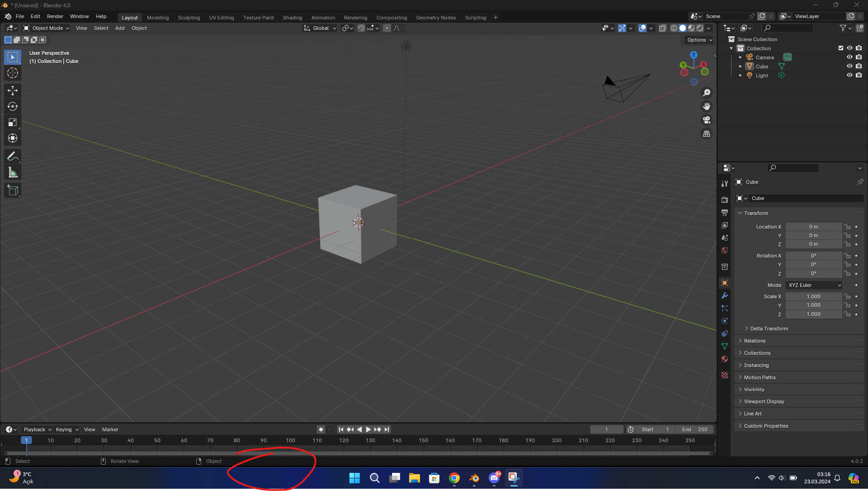Click frame 100 on timeline ruler

pos(290,440)
